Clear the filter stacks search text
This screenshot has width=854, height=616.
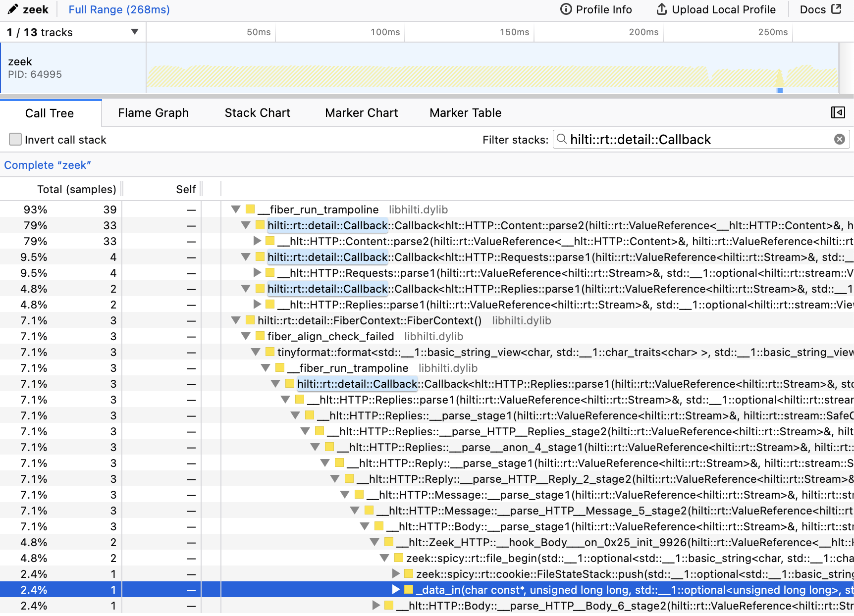839,140
